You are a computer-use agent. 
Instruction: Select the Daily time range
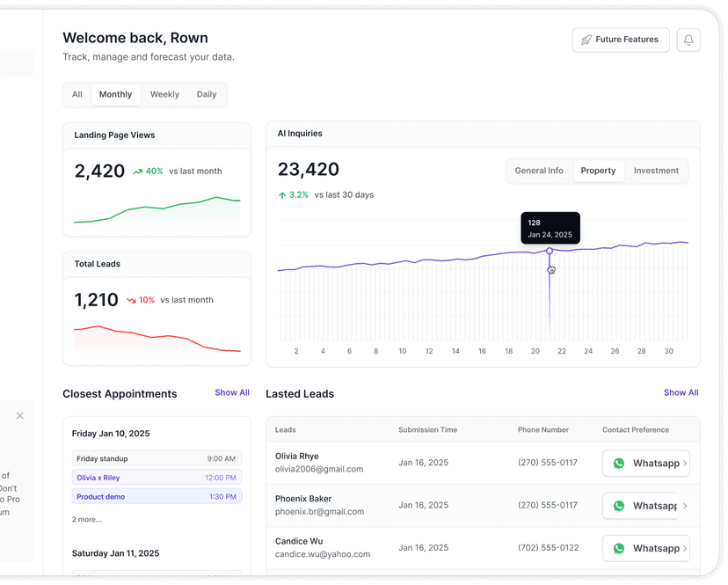207,95
